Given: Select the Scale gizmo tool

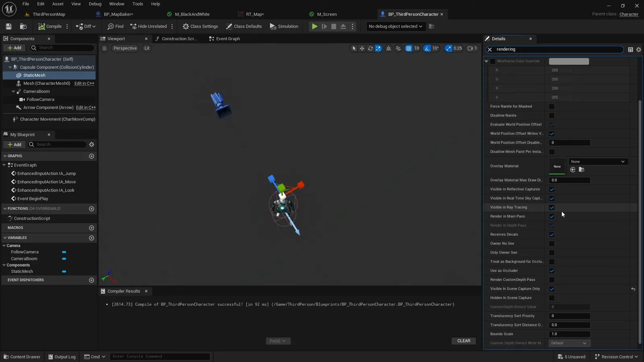Looking at the screenshot, I should tap(378, 48).
